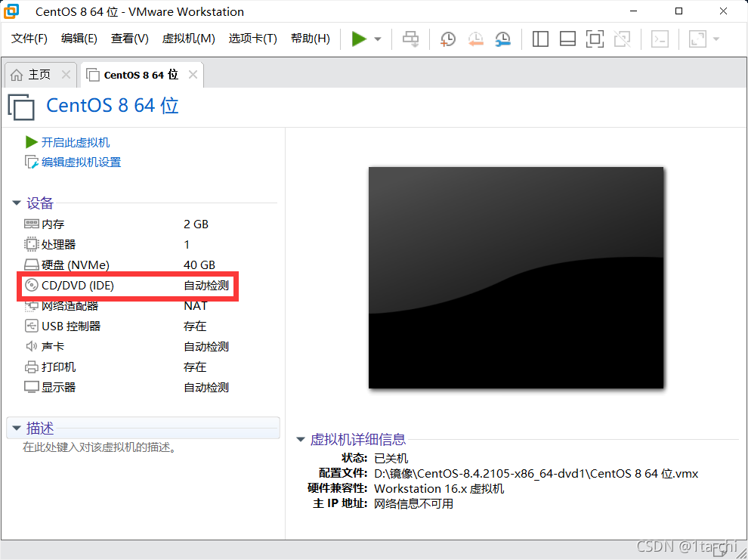Click the 已关机 status value

point(391,459)
